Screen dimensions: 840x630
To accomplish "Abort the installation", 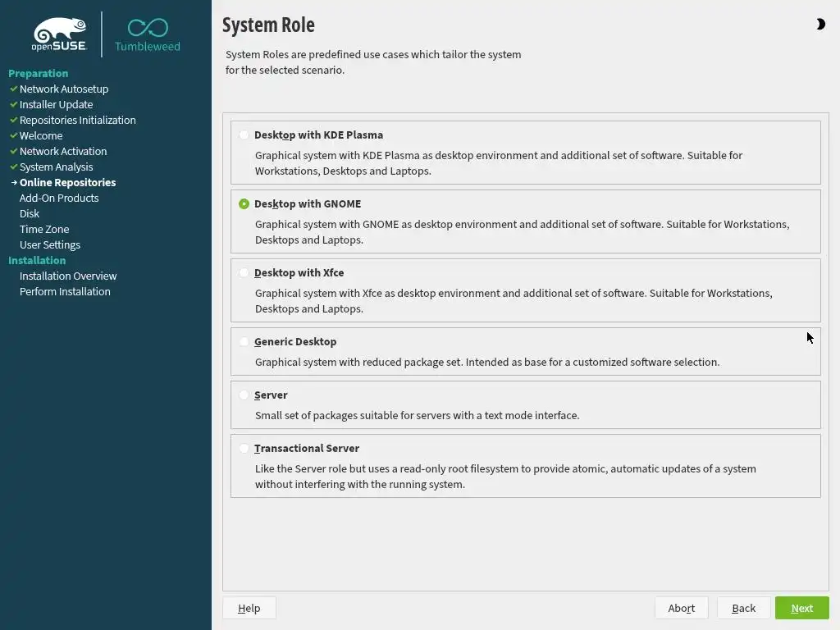I will [681, 608].
